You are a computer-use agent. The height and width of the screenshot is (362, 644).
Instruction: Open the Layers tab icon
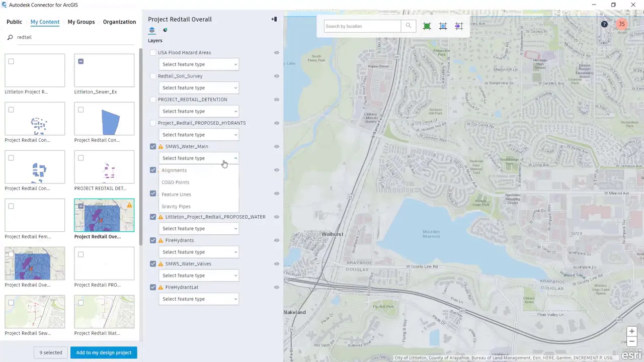152,30
